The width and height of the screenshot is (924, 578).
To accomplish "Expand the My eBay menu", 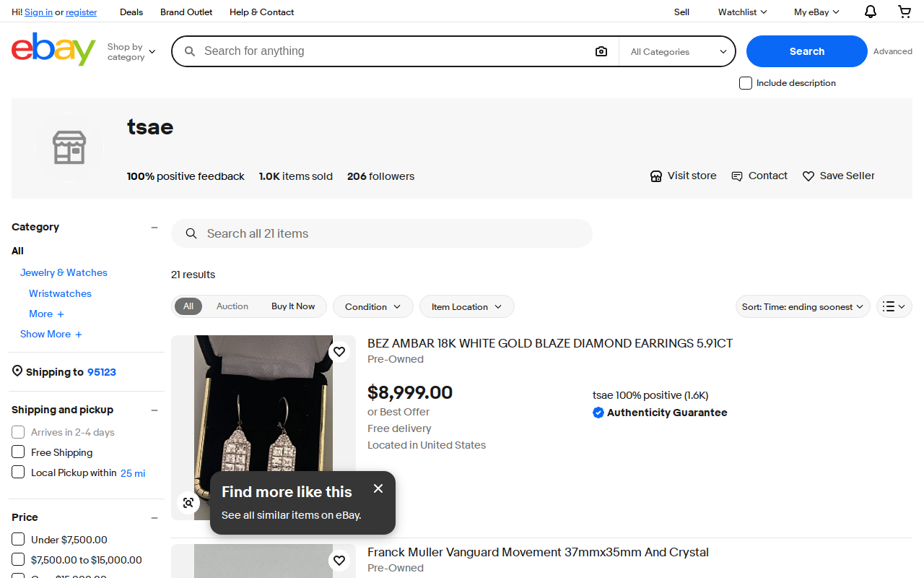I will coord(816,12).
